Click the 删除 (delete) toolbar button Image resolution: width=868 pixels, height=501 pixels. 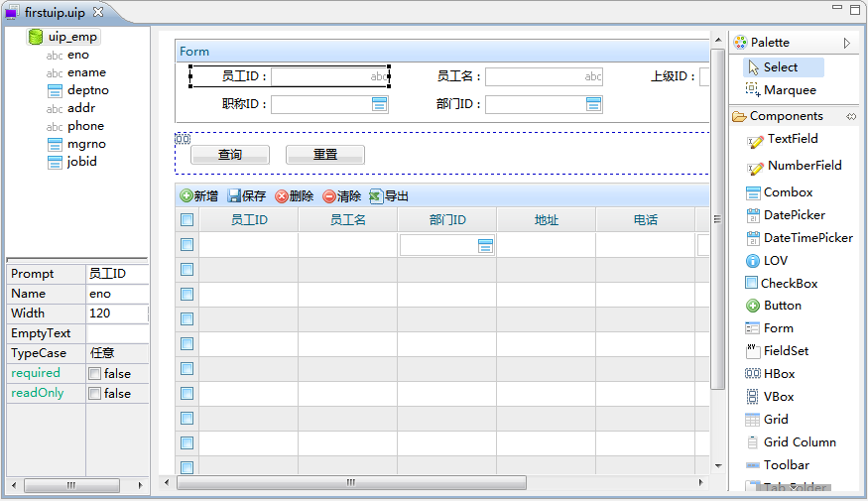click(294, 196)
